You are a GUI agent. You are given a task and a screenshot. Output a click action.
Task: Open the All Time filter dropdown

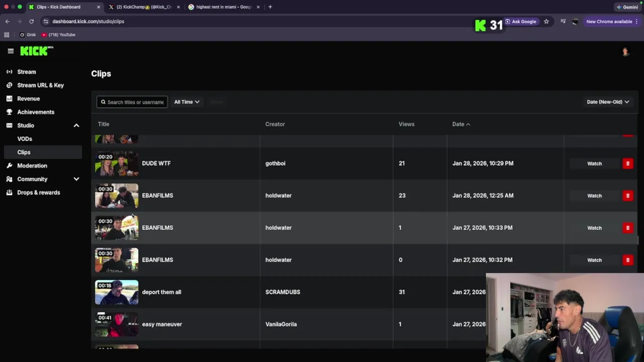tap(187, 102)
